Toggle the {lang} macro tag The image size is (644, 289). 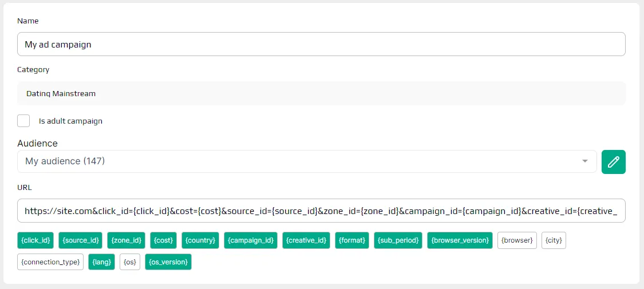point(101,262)
